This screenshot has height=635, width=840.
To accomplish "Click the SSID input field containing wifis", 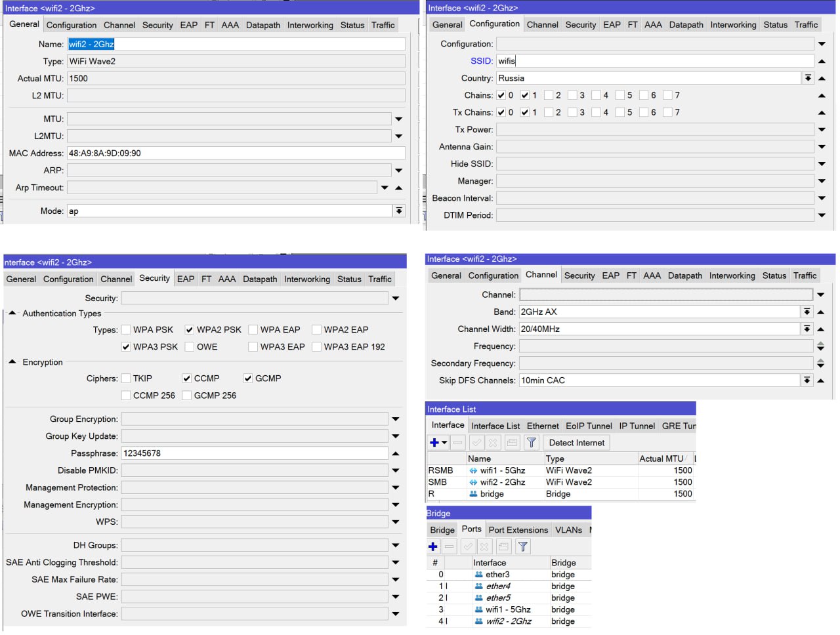I will pyautogui.click(x=655, y=61).
